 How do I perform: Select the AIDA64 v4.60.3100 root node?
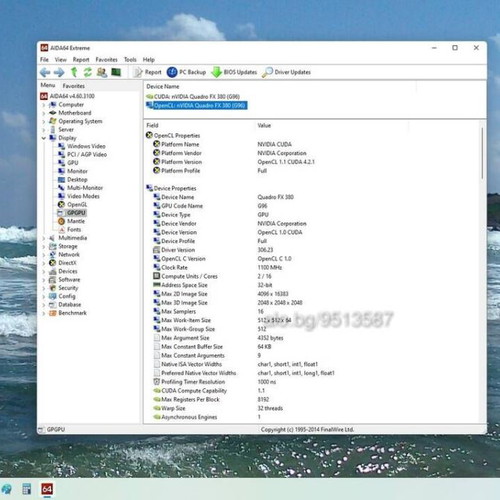pos(68,96)
